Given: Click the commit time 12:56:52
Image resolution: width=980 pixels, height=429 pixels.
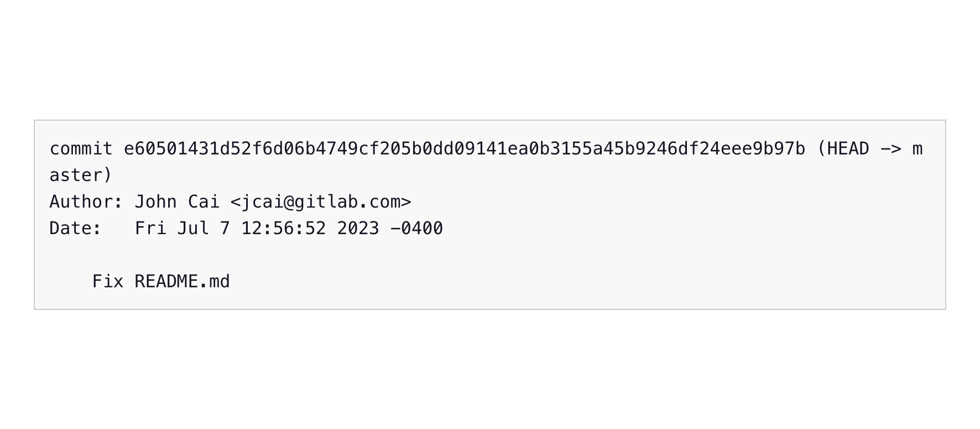Looking at the screenshot, I should (x=284, y=229).
